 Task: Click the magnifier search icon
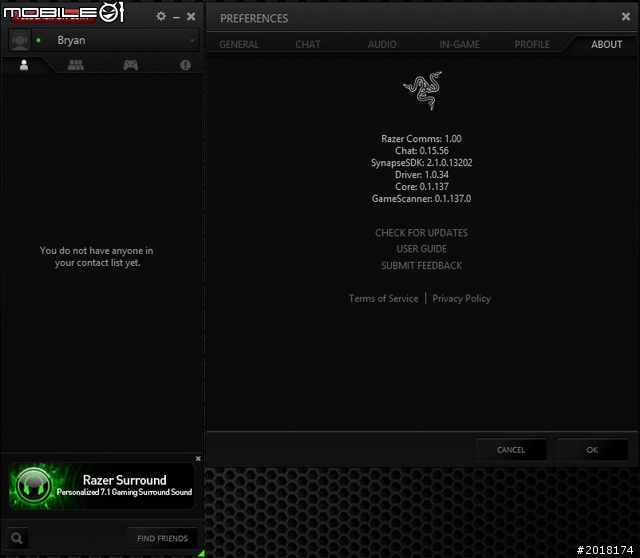point(17,538)
